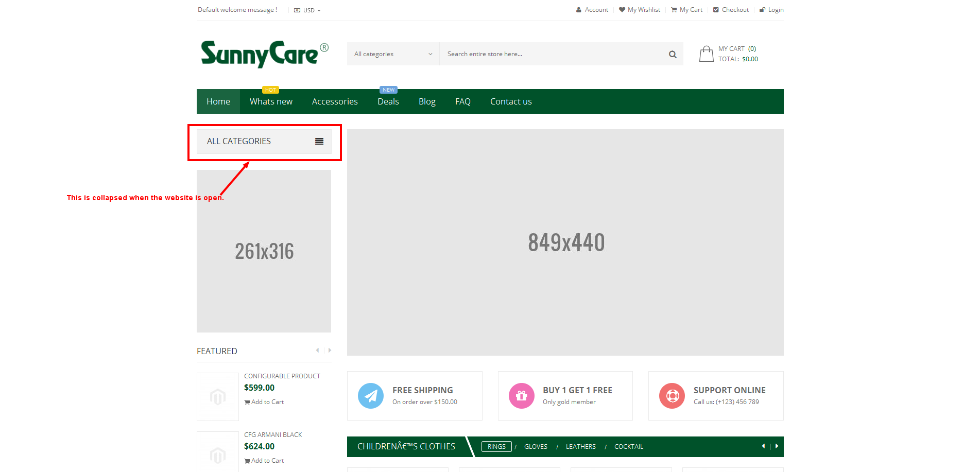This screenshot has height=472, width=980.
Task: Click the Buy 1 Get 1 gift icon
Action: click(x=521, y=396)
